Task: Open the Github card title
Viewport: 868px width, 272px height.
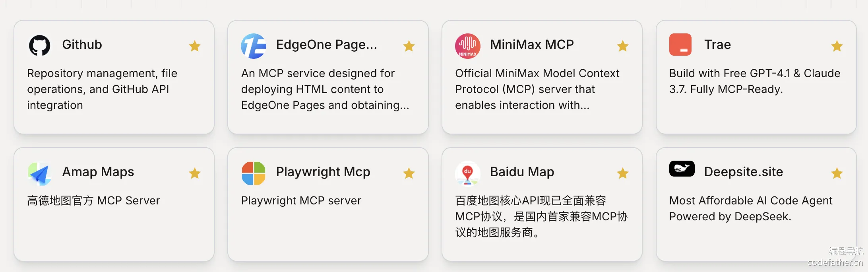Action: click(x=82, y=45)
